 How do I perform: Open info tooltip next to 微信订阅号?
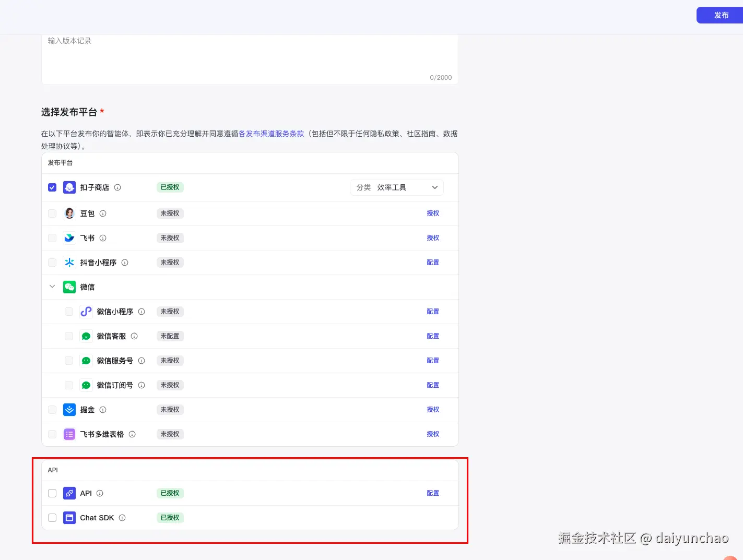(x=141, y=385)
